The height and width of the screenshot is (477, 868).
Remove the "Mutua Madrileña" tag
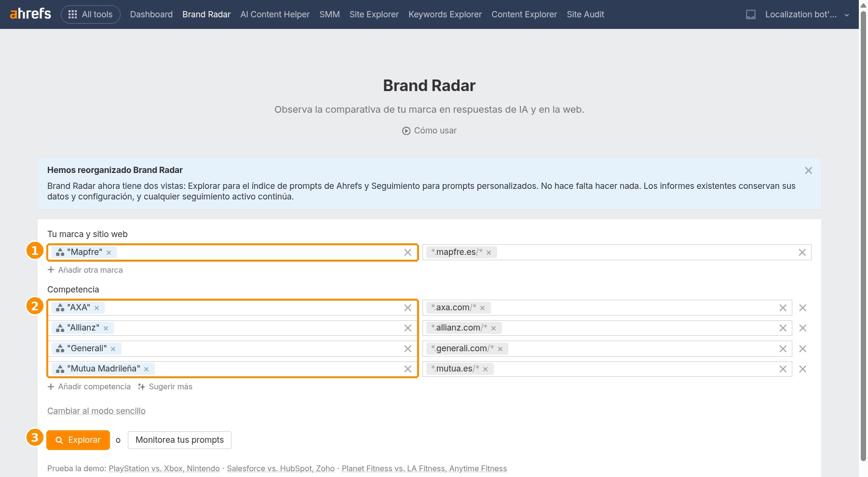pyautogui.click(x=147, y=369)
